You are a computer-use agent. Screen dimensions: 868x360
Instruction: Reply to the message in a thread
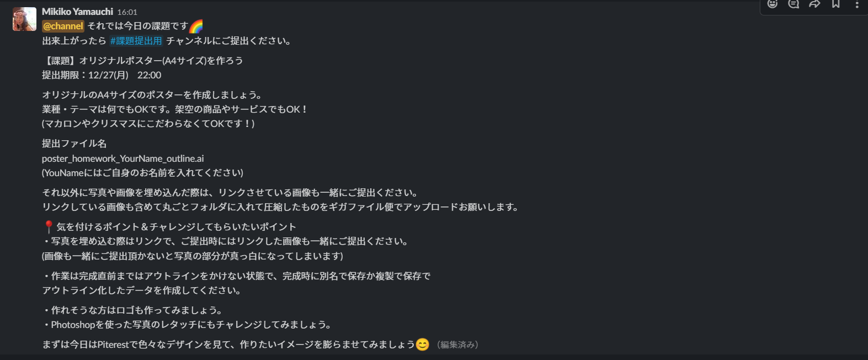[x=793, y=4]
